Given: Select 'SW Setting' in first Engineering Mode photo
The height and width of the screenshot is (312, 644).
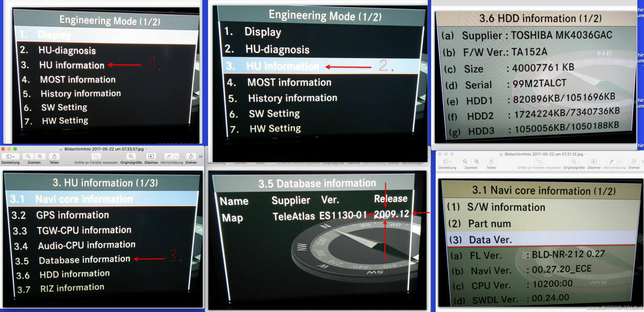Looking at the screenshot, I should click(x=64, y=107).
